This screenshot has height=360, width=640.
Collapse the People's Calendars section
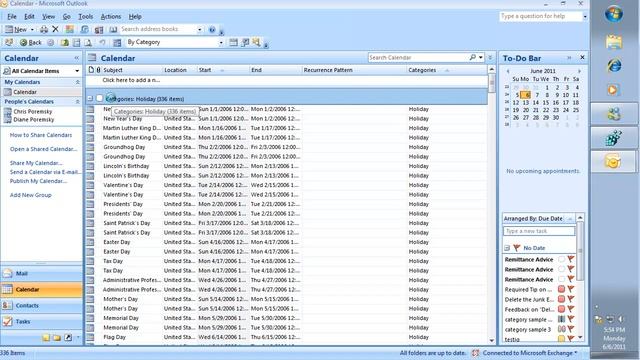(x=78, y=101)
